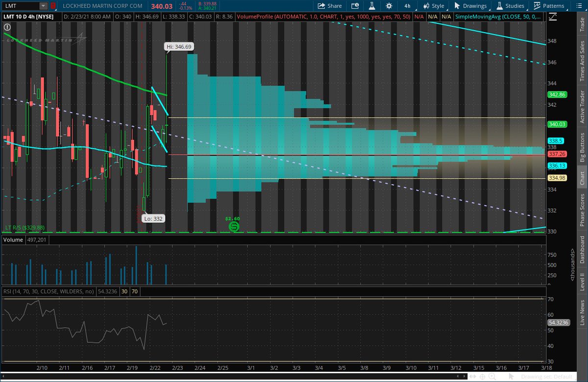The width and height of the screenshot is (588, 382).
Task: Open the Studies menu
Action: coord(511,6)
